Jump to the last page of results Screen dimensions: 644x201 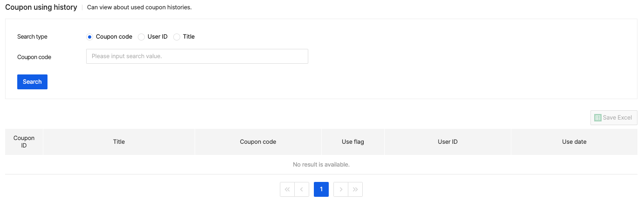pyautogui.click(x=355, y=189)
